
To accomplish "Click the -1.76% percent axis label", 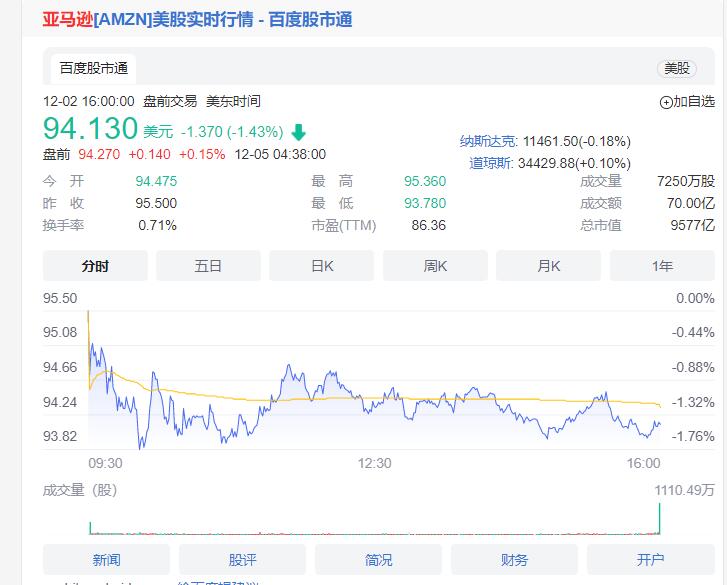I will click(x=693, y=436).
